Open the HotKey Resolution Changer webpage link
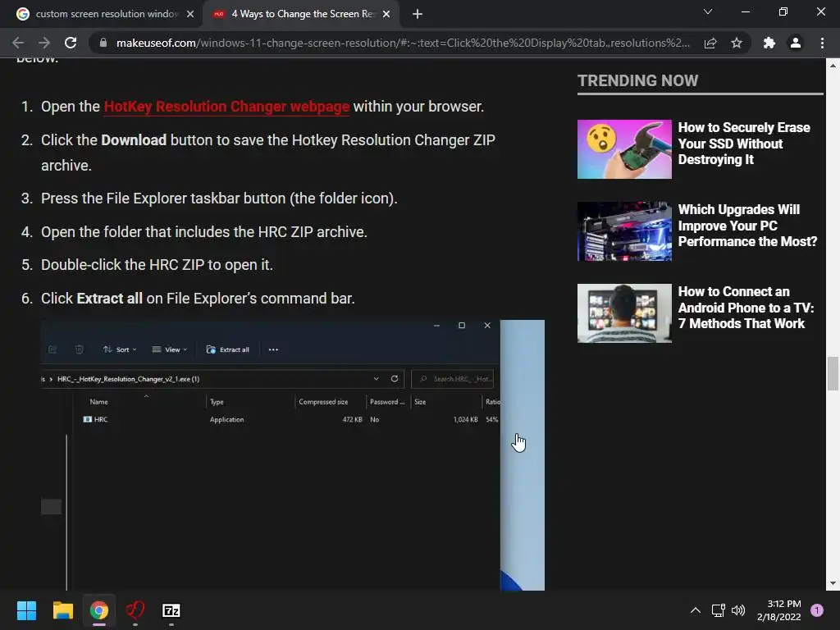 [x=226, y=107]
